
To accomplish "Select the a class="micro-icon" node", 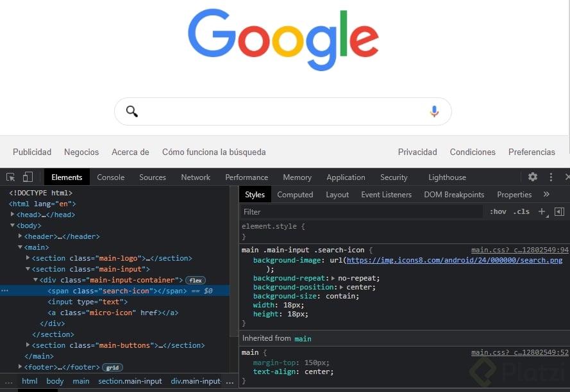I will pyautogui.click(x=113, y=313).
